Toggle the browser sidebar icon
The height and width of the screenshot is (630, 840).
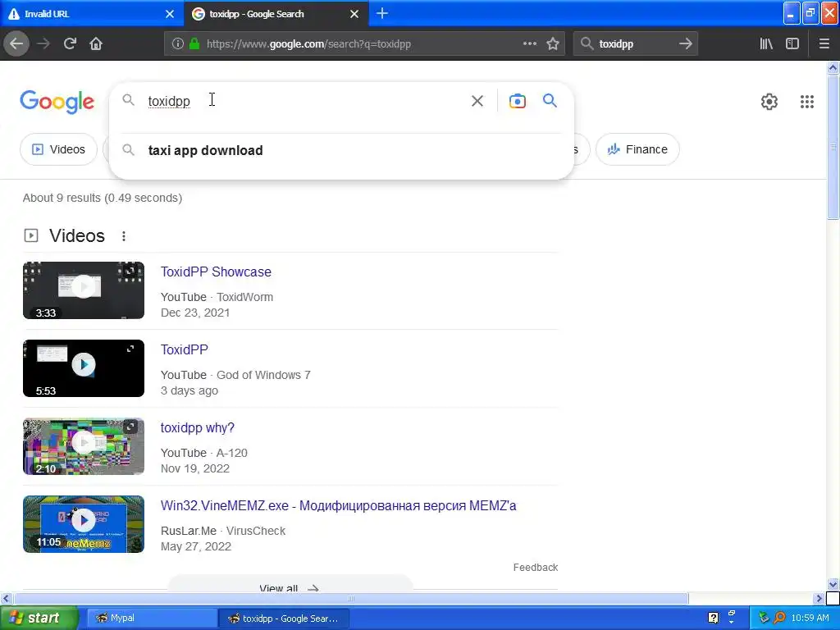click(792, 44)
